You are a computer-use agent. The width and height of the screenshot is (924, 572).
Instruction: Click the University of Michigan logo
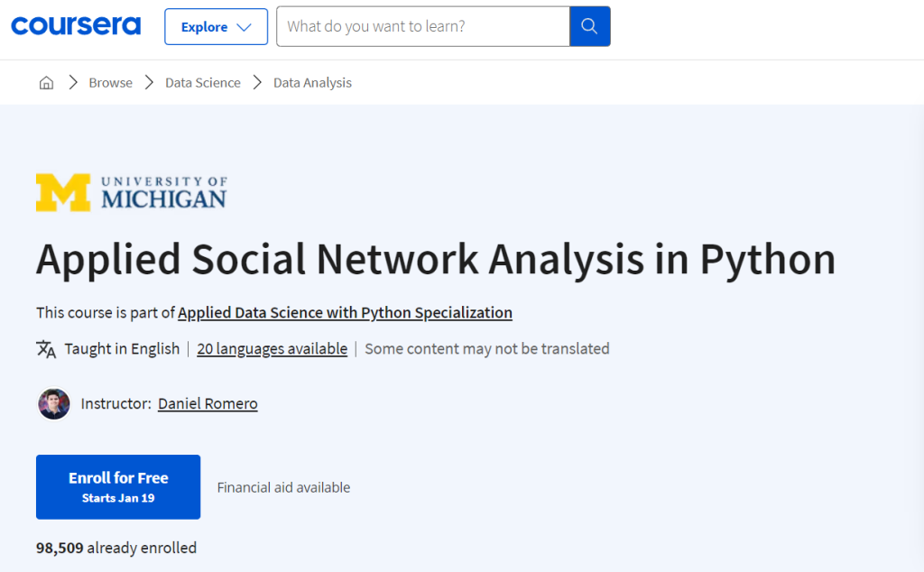(x=131, y=191)
